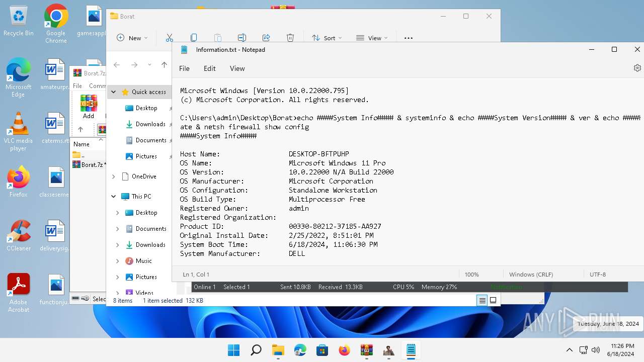
Task: Collapse the This PC tree node
Action: tap(114, 197)
